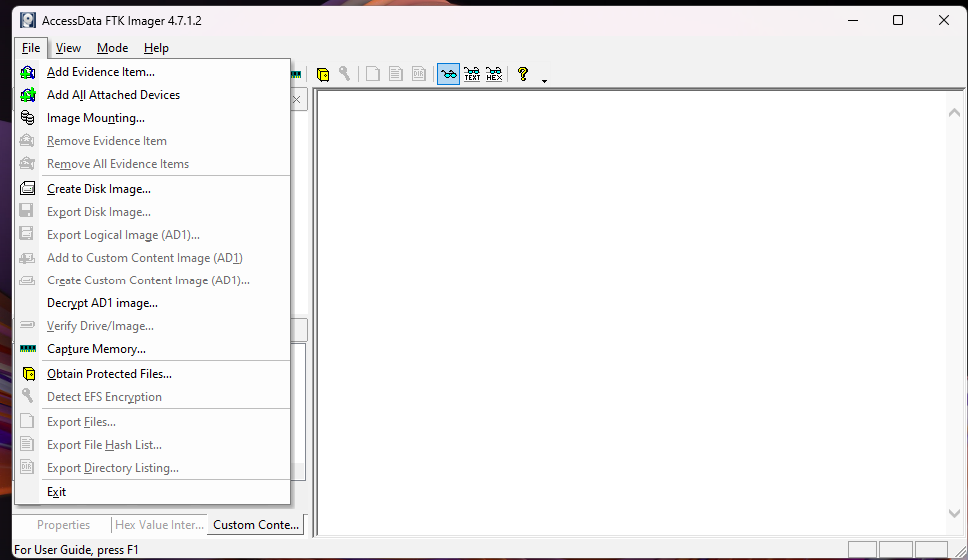The height and width of the screenshot is (560, 968).
Task: Select Capture Memory in the File menu
Action: click(x=96, y=349)
